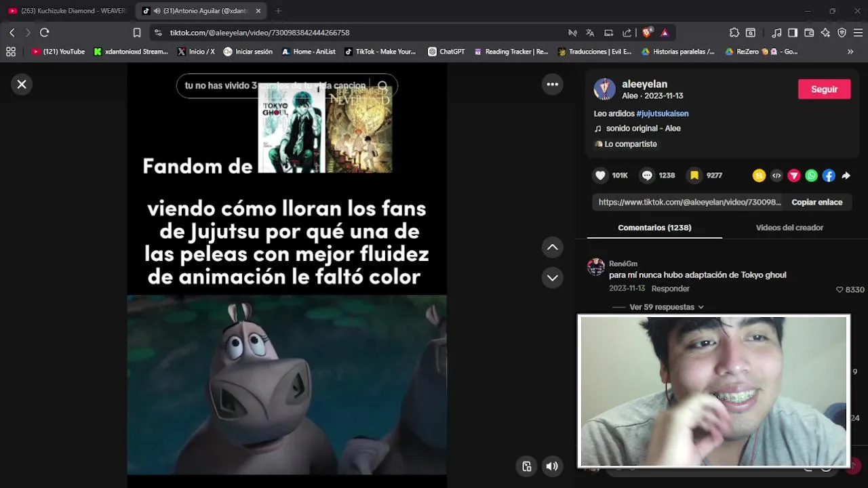
Task: Share the video to Facebook
Action: (829, 176)
